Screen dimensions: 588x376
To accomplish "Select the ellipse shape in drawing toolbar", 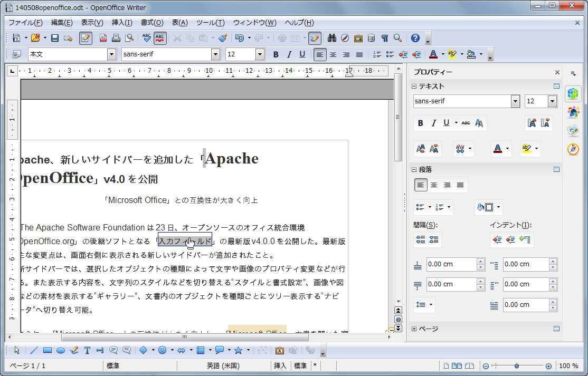I will [61, 350].
